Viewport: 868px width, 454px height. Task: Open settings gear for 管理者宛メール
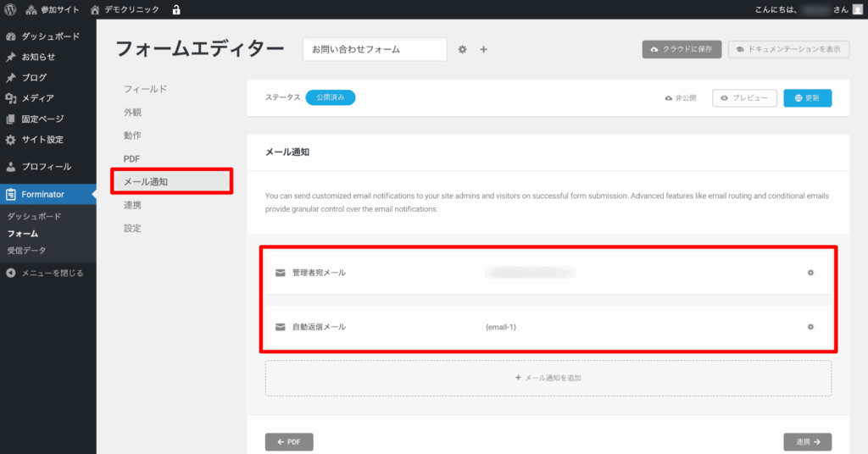coord(810,273)
